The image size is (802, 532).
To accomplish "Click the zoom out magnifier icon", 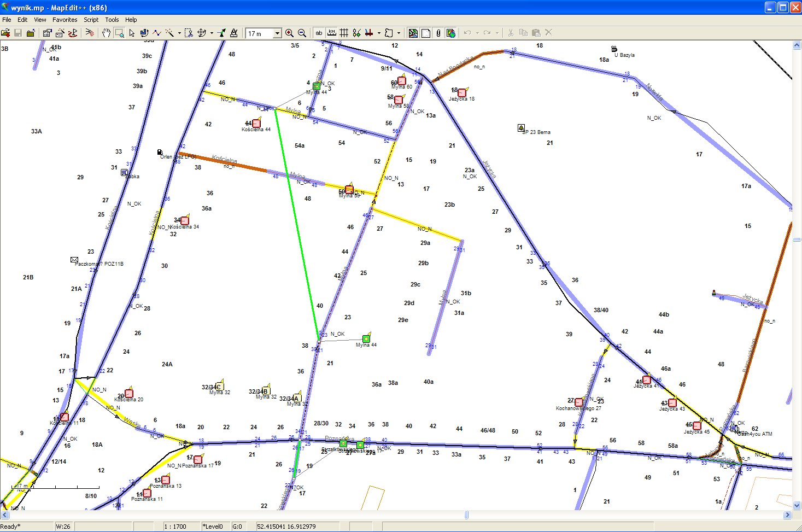I will (x=302, y=33).
